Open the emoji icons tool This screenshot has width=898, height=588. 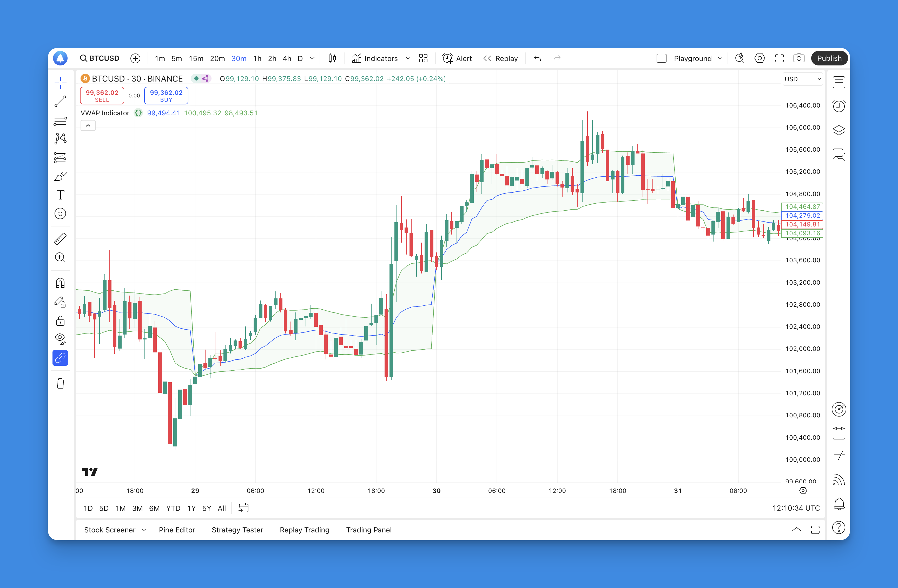click(60, 214)
